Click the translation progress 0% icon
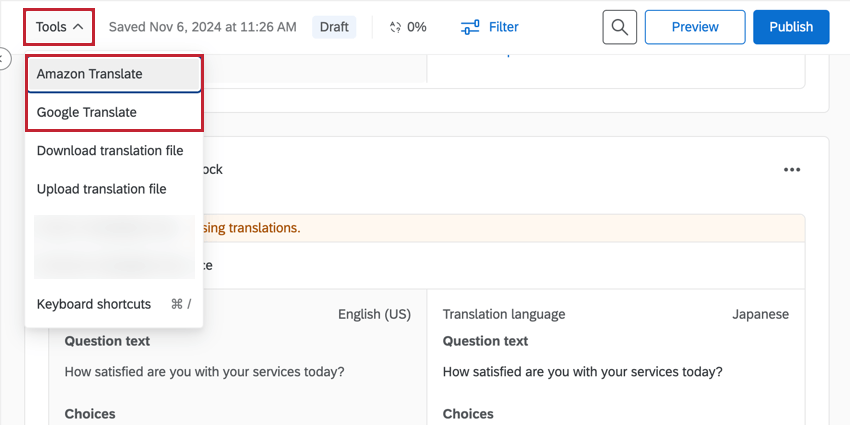The height and width of the screenshot is (425, 850). (x=396, y=27)
